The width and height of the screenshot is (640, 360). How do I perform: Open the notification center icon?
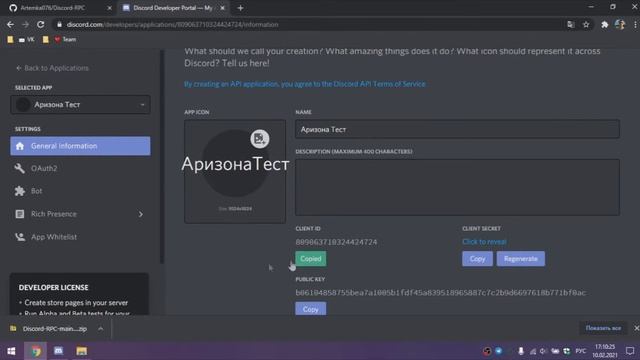[x=630, y=351]
